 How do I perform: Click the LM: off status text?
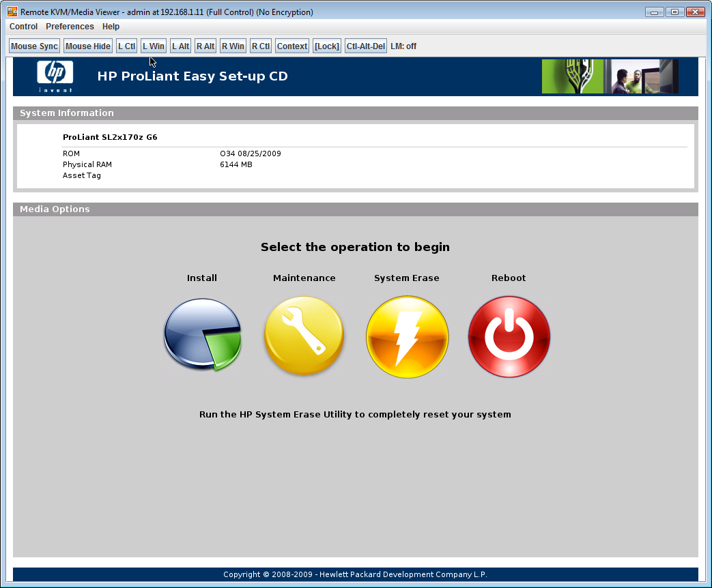[x=403, y=46]
